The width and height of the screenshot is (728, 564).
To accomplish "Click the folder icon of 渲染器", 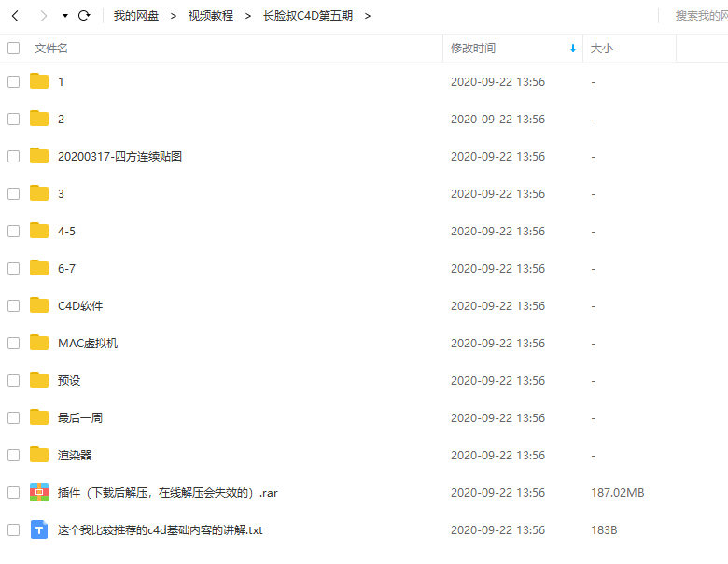I will pos(39,455).
